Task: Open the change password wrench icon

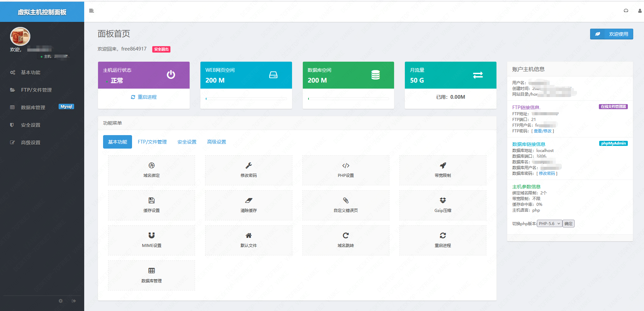Action: click(249, 165)
